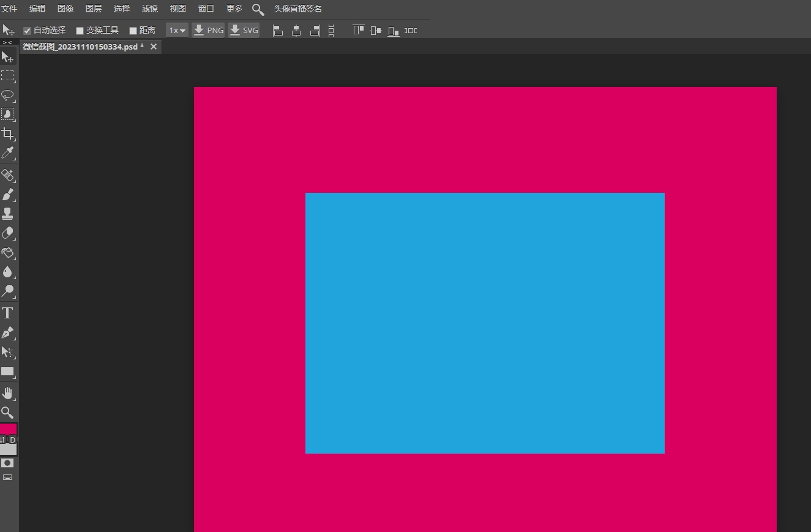The width and height of the screenshot is (811, 532).
Task: Select the 微信截图_20231110150334.psd document tab
Action: 84,46
